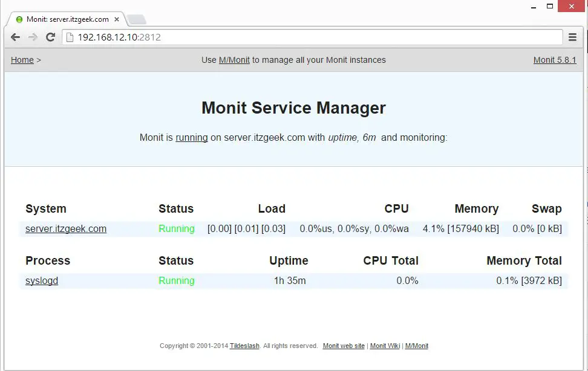Open a new tab with the new-tab button
This screenshot has width=588, height=371.
[x=137, y=19]
